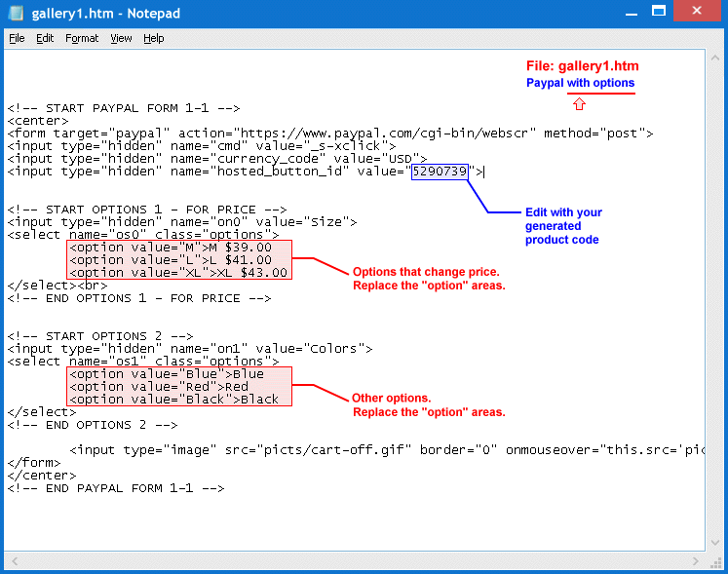Click the horizontal scrollbar right arrow

click(696, 561)
